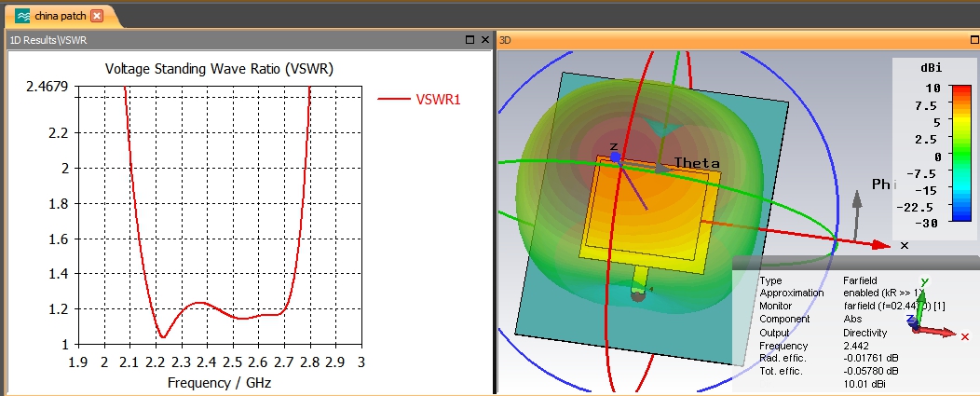
Task: Click the Voltage Standing Wave Ratio plot title
Action: point(219,69)
